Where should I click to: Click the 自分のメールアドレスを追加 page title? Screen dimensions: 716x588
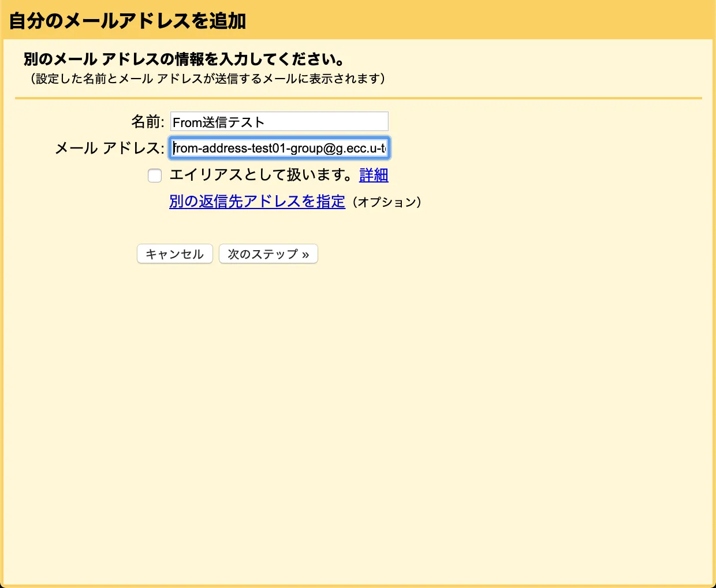(x=128, y=21)
